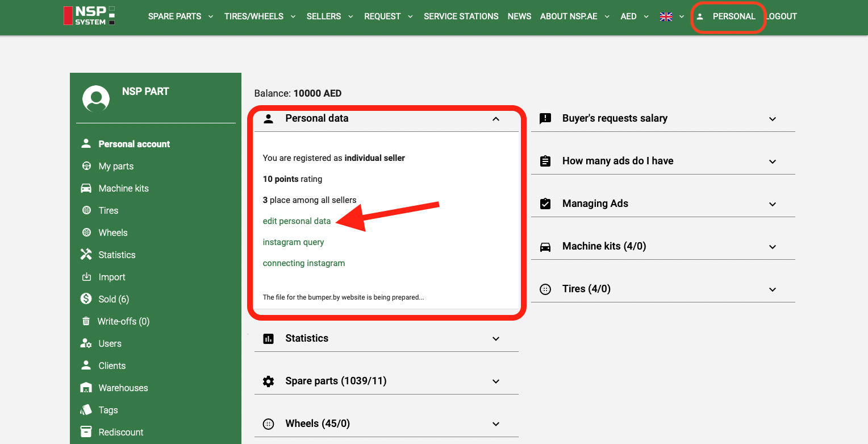
Task: Expand the Spare parts (1039/11) section
Action: 495,381
